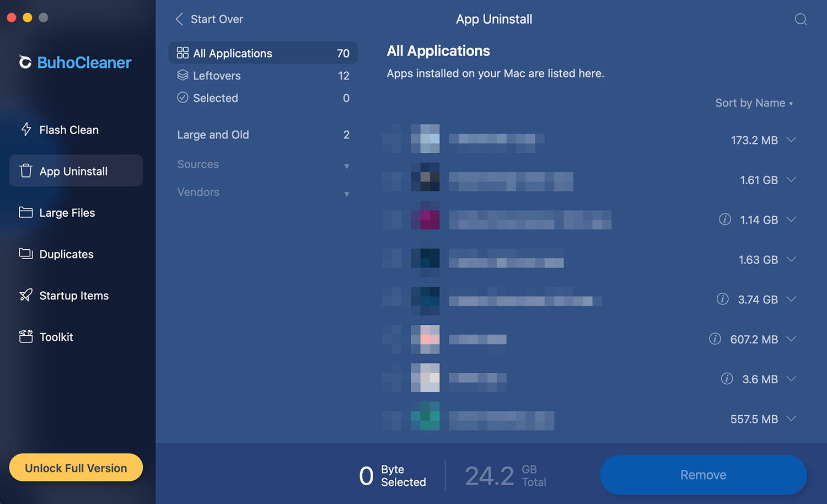827x504 pixels.
Task: Select the Flash Clean lightning icon
Action: [x=26, y=130]
